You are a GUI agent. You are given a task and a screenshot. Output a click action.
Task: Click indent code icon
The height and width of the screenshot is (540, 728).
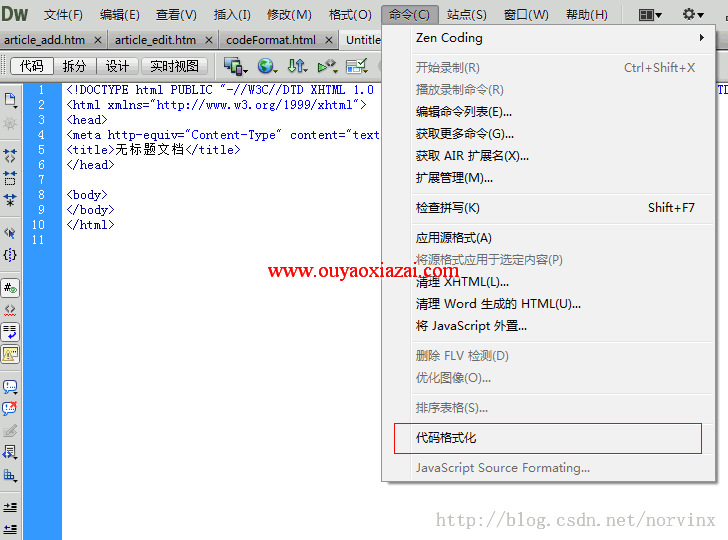click(x=10, y=507)
